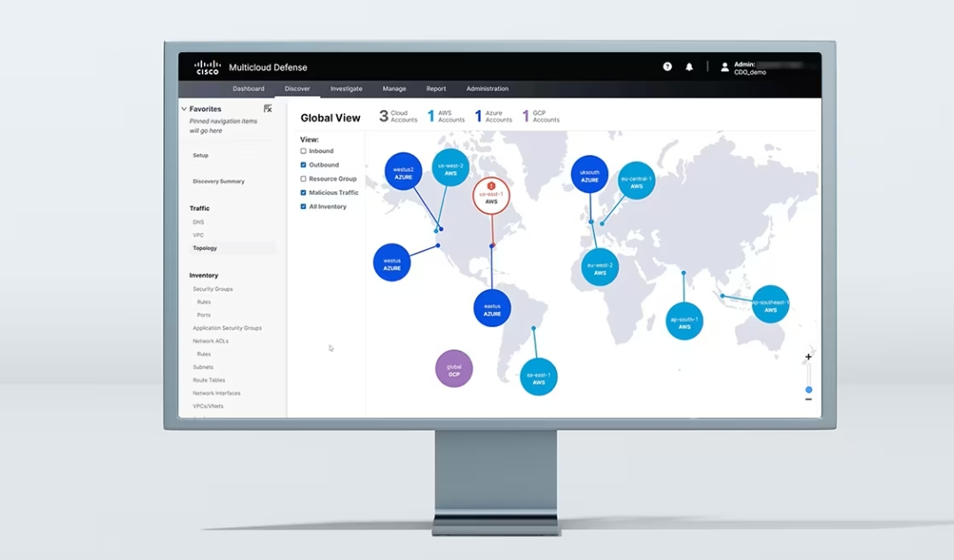Switch to the Investigate tab

346,89
